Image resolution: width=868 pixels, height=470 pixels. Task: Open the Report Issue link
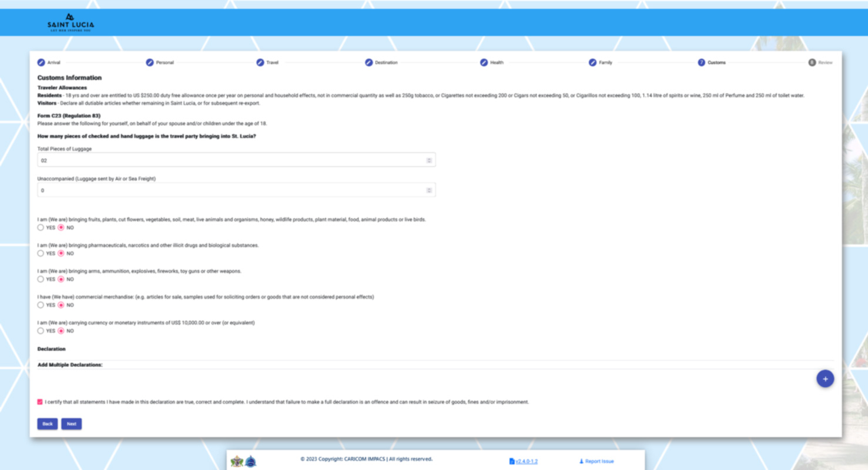[x=596, y=461]
